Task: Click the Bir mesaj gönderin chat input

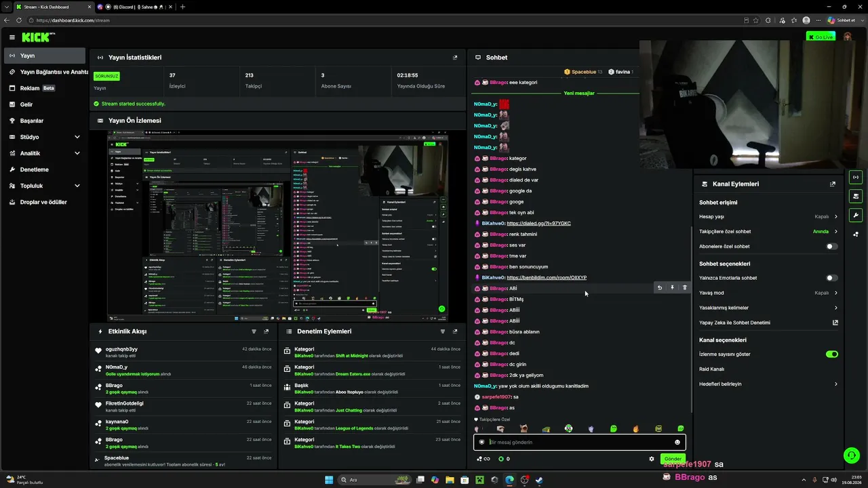Action: (580, 442)
